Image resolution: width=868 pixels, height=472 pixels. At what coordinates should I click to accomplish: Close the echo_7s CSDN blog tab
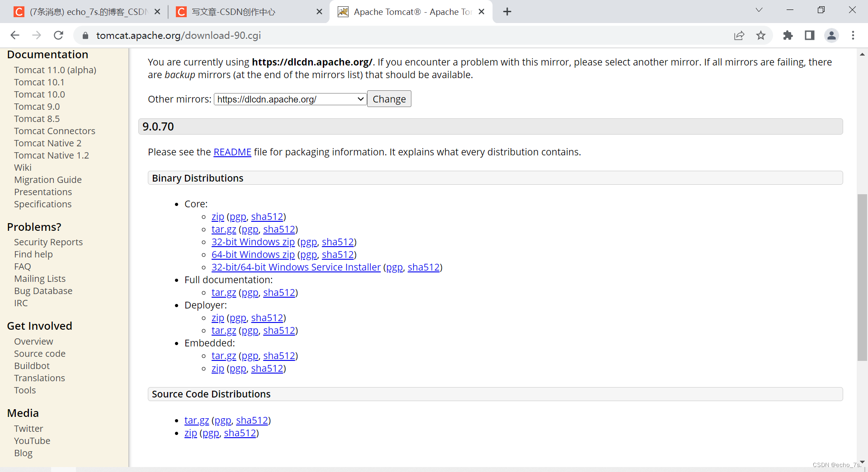(x=157, y=12)
